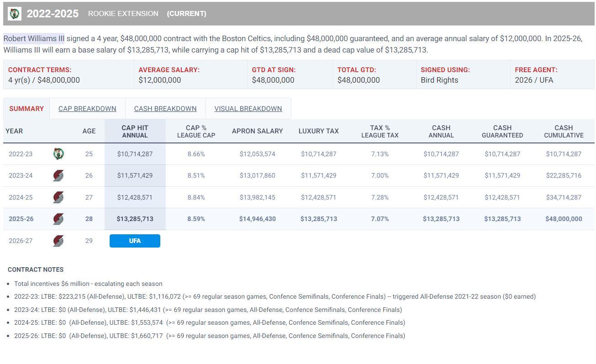Open the Cap Breakdown tab
The height and width of the screenshot is (364, 596).
pyautogui.click(x=87, y=109)
